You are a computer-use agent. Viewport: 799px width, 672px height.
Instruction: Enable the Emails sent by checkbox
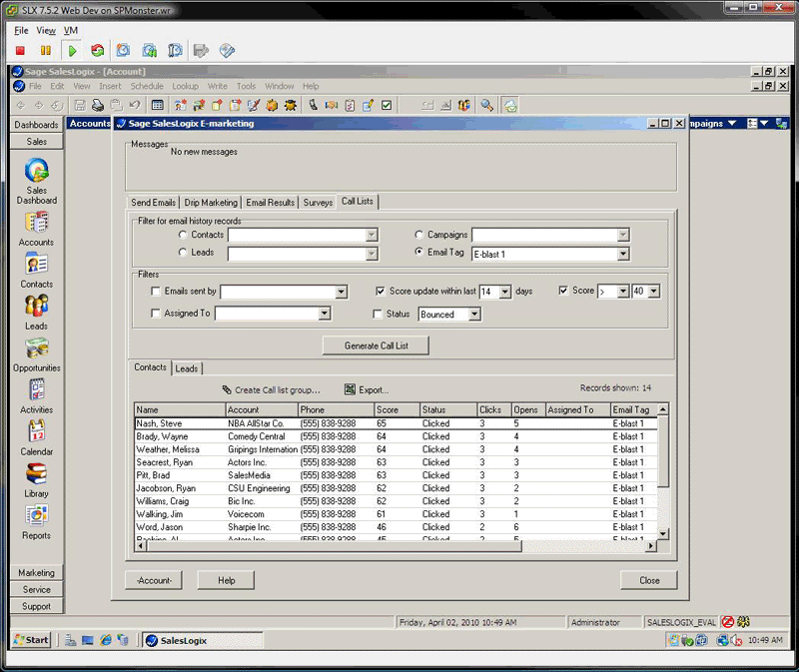point(156,292)
